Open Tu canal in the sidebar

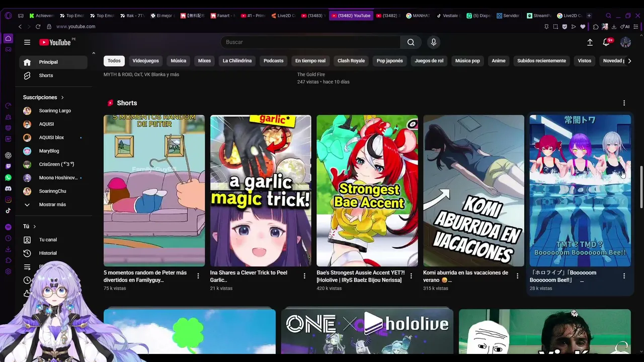click(53, 240)
